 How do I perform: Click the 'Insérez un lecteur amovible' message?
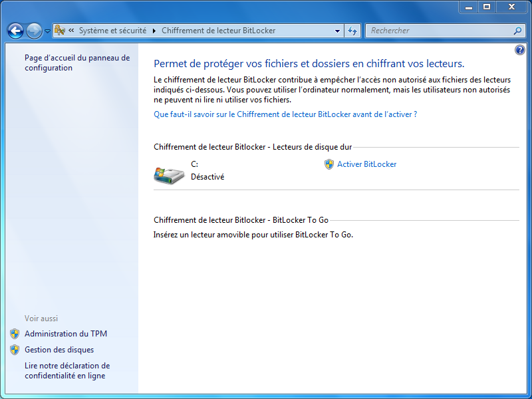[253, 235]
